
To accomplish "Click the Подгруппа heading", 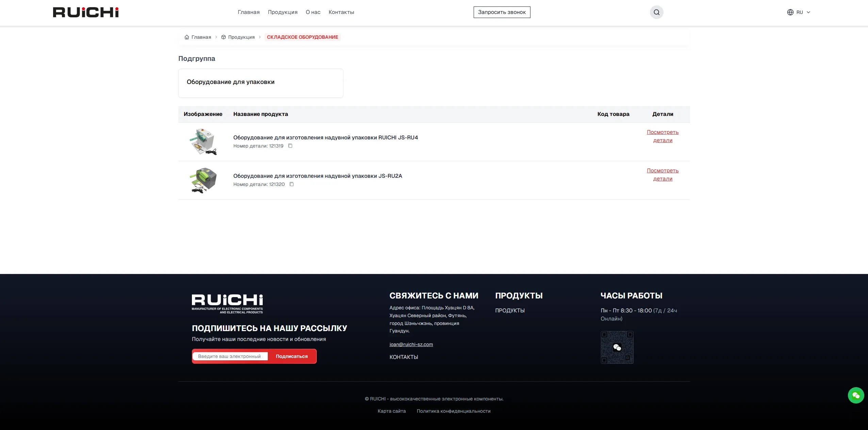I will pos(197,58).
